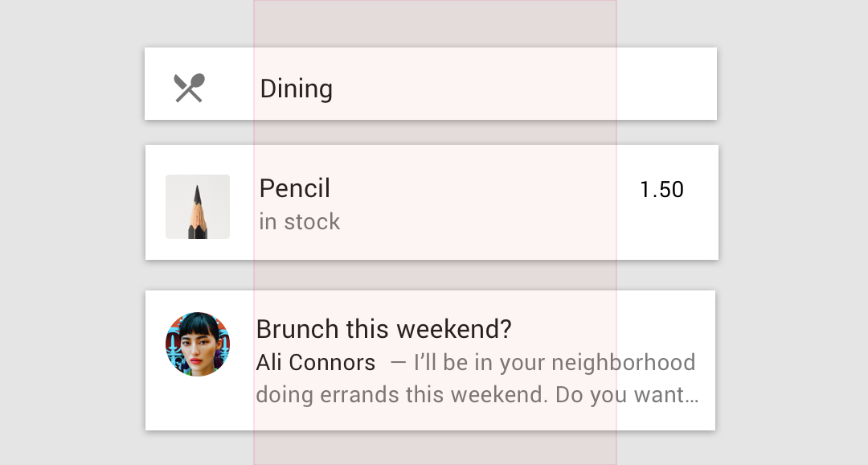
Task: Click pink overlay gap between Dining and Pencil cards
Action: [x=435, y=133]
